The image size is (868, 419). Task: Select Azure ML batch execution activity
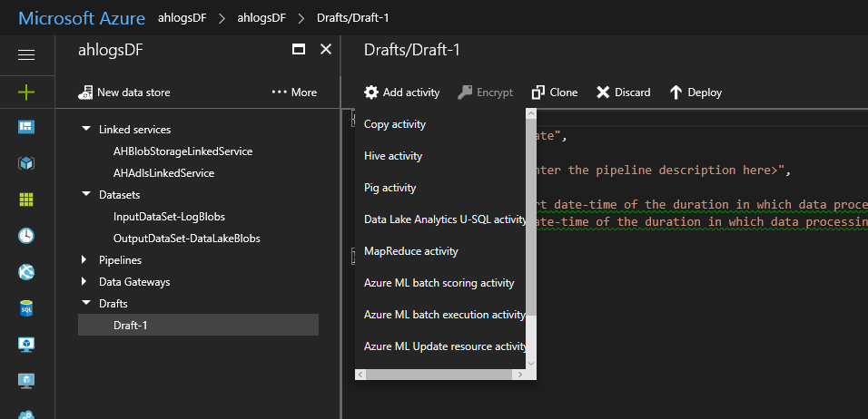pyautogui.click(x=440, y=315)
